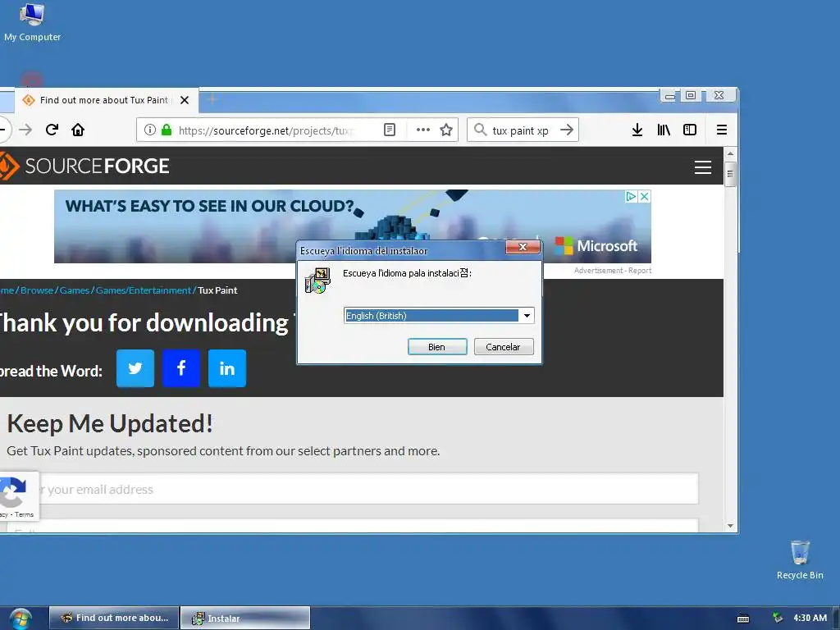Bookmark this page with the star
The image size is (840, 630).
point(446,130)
